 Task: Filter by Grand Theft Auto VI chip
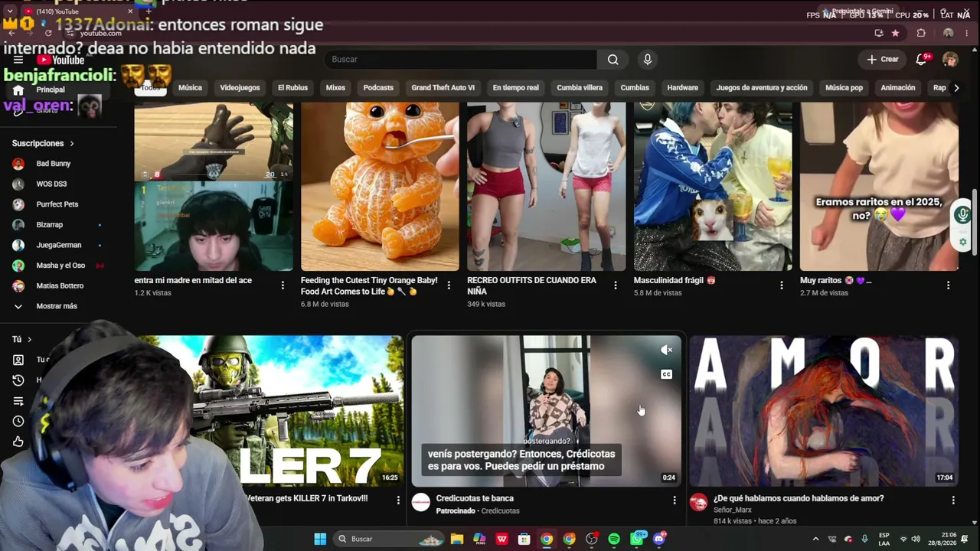coord(443,88)
